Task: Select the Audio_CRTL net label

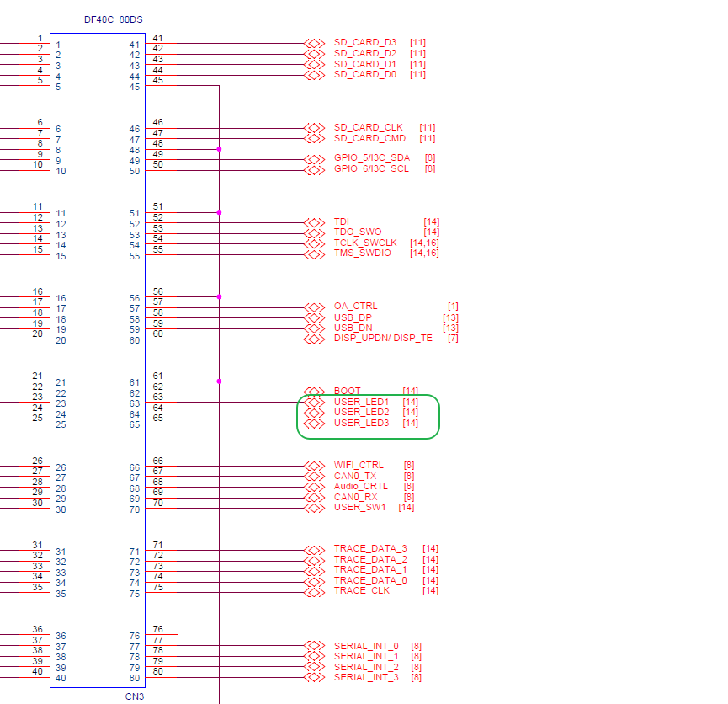Action: point(361,486)
